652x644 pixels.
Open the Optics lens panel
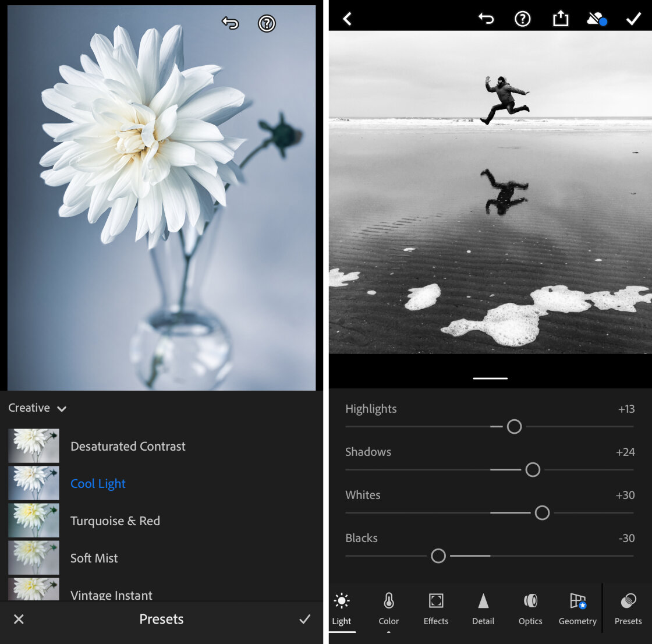click(530, 609)
